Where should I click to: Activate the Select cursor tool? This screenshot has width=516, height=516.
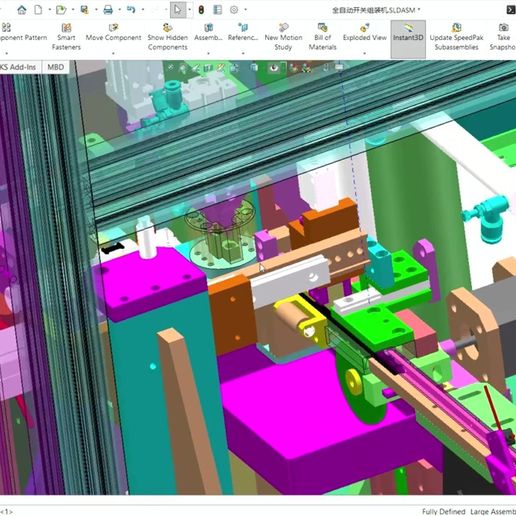[x=178, y=10]
